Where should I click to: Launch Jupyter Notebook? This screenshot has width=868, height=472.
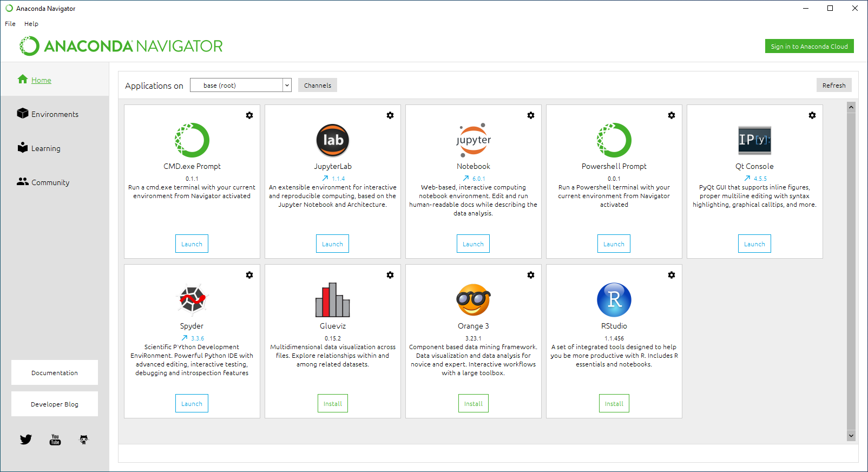[x=473, y=244]
